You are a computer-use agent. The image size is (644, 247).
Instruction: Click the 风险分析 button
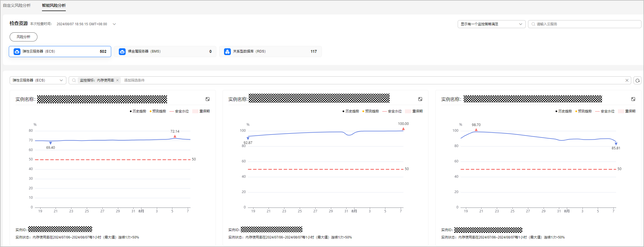(x=24, y=37)
